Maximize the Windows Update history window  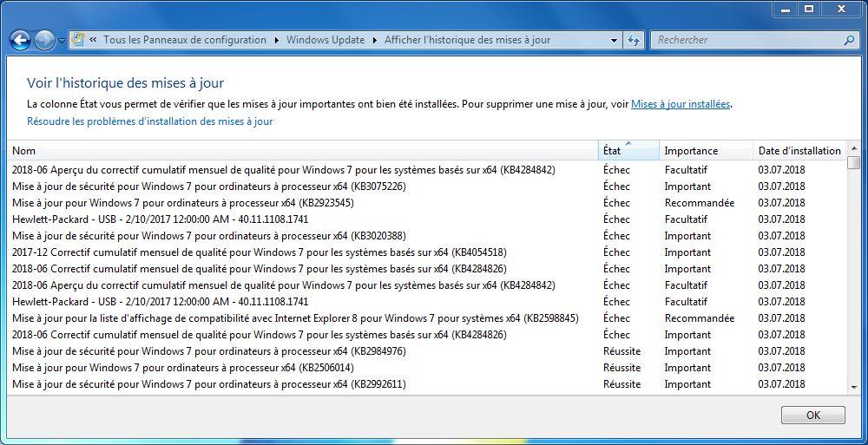click(x=809, y=9)
